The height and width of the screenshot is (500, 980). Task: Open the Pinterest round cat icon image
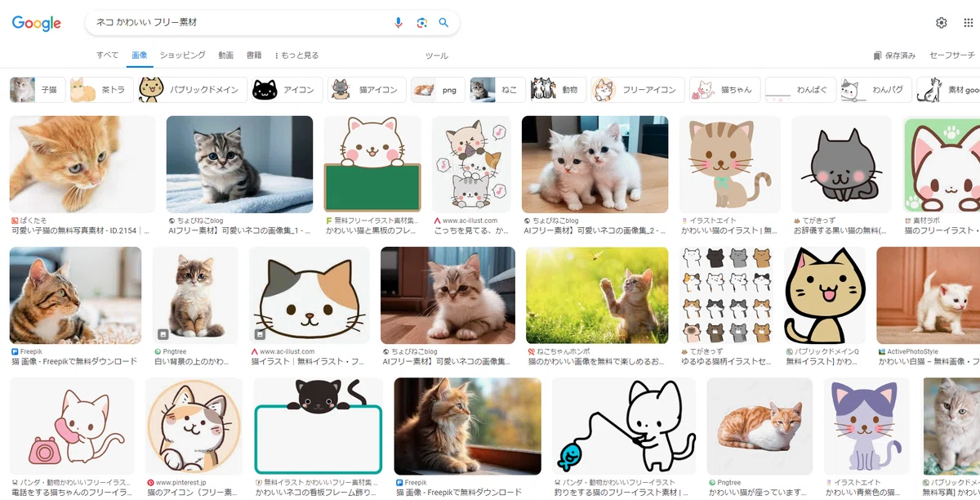[x=194, y=426]
